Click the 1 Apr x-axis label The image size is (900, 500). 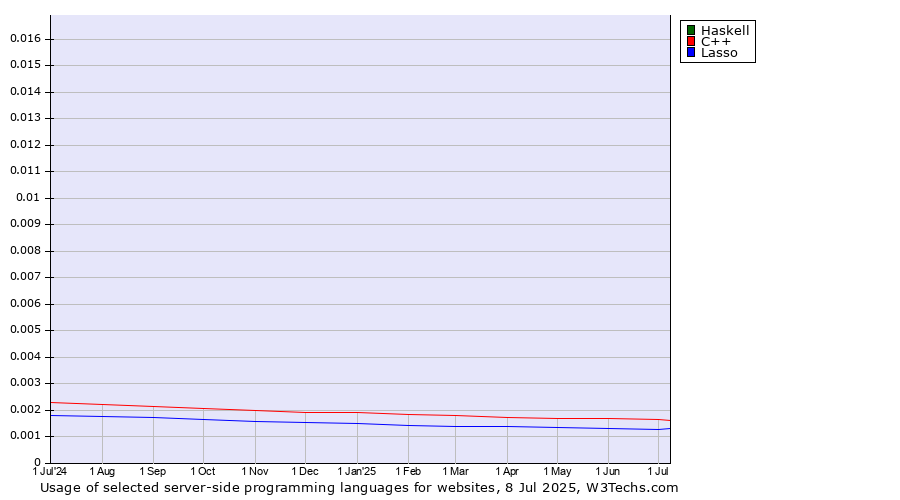pyautogui.click(x=507, y=471)
